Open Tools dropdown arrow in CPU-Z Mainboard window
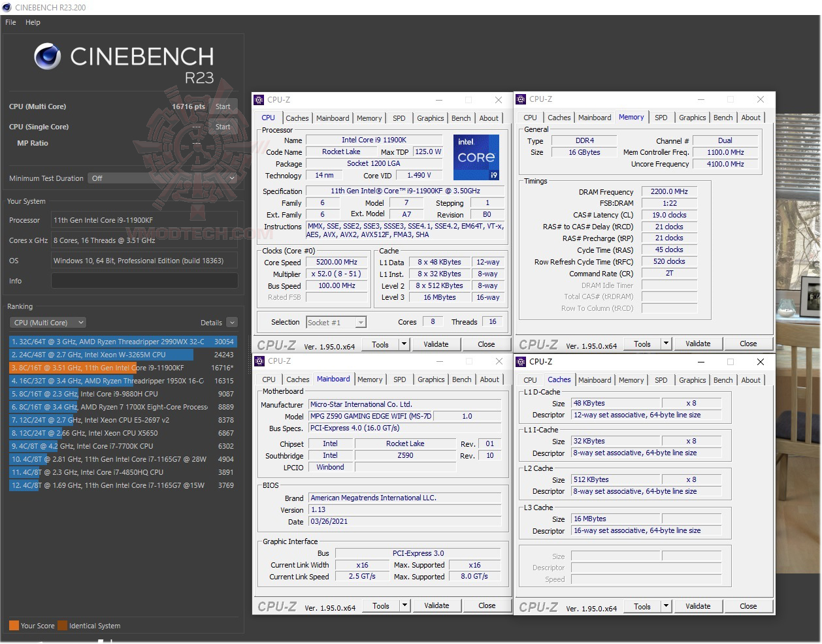 click(404, 605)
